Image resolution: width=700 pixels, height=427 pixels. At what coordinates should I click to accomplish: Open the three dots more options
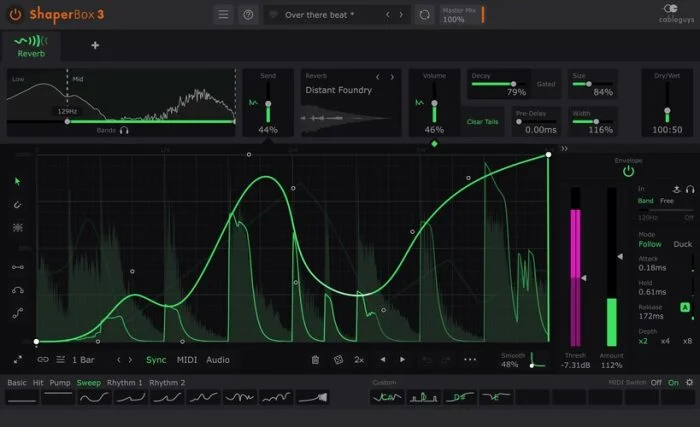(470, 359)
